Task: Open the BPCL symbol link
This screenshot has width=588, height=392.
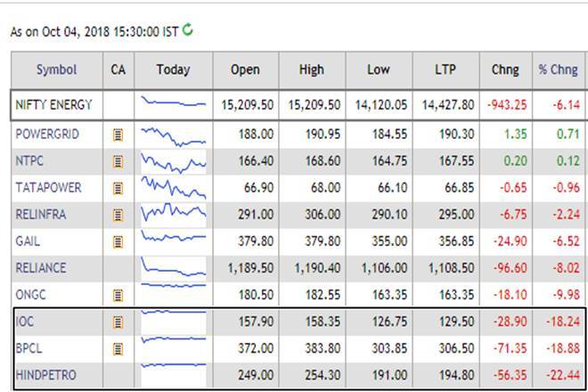Action: [29, 348]
